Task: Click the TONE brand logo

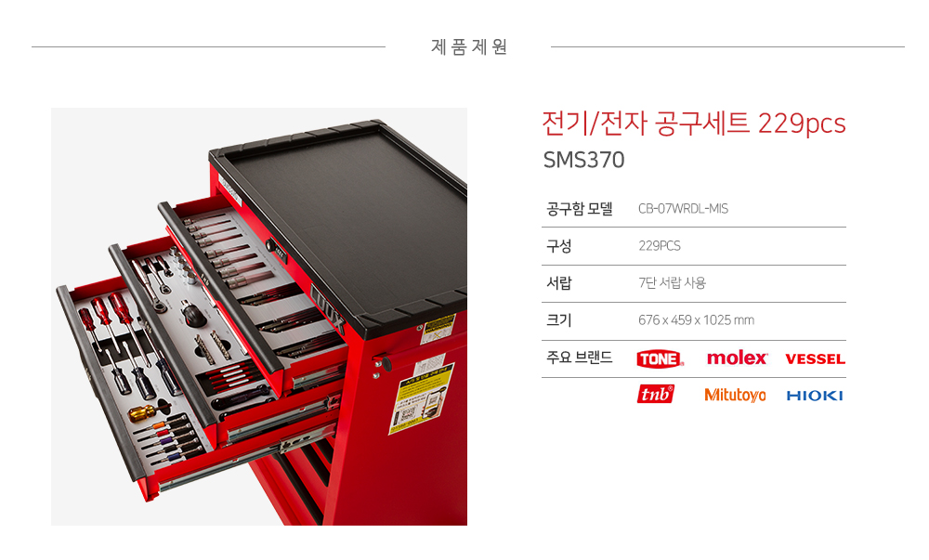Action: (x=660, y=358)
